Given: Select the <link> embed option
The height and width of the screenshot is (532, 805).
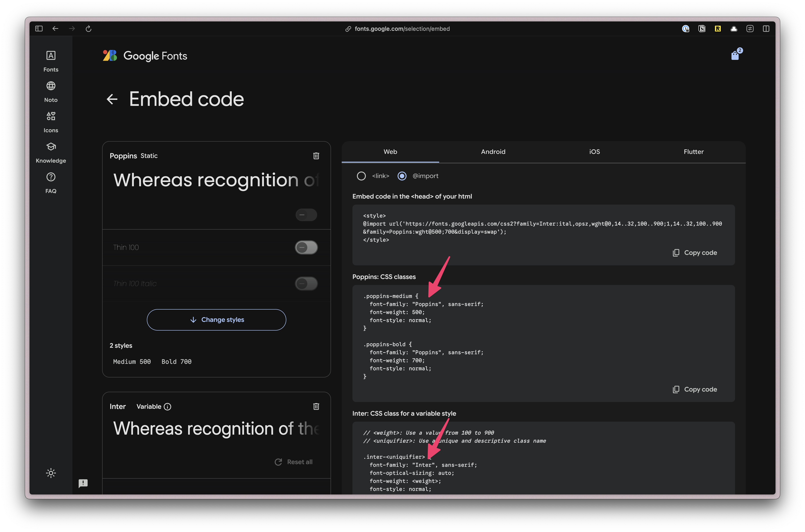Looking at the screenshot, I should (361, 176).
